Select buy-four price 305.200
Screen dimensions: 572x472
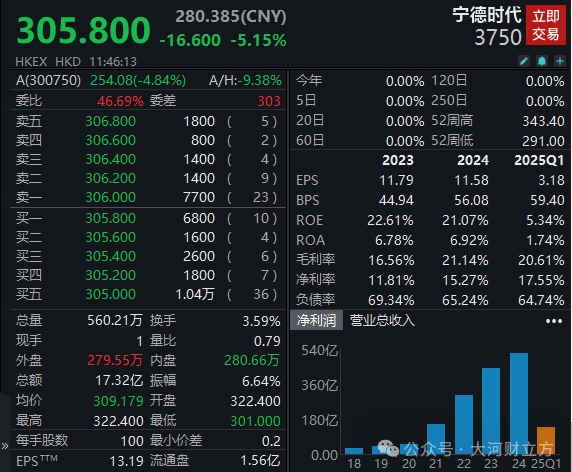coord(111,275)
